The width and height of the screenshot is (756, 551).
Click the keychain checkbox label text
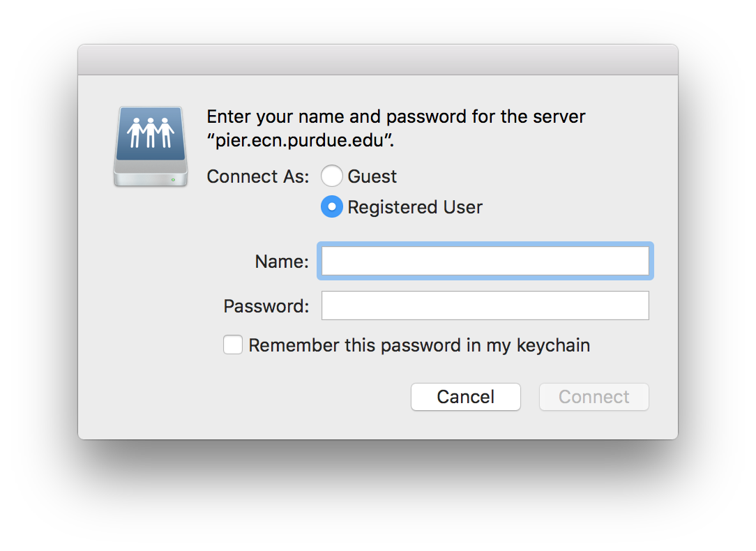418,345
